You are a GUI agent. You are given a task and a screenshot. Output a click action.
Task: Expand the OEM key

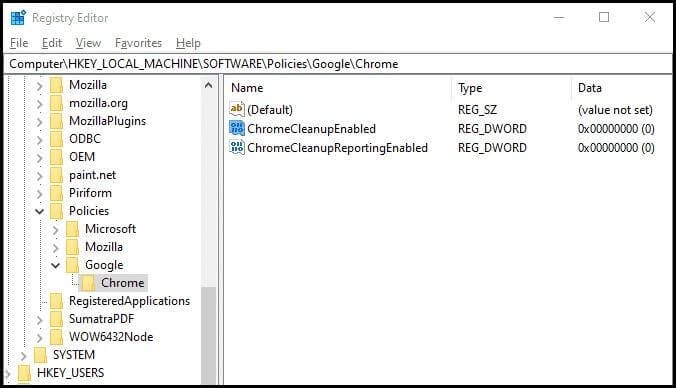(40, 158)
